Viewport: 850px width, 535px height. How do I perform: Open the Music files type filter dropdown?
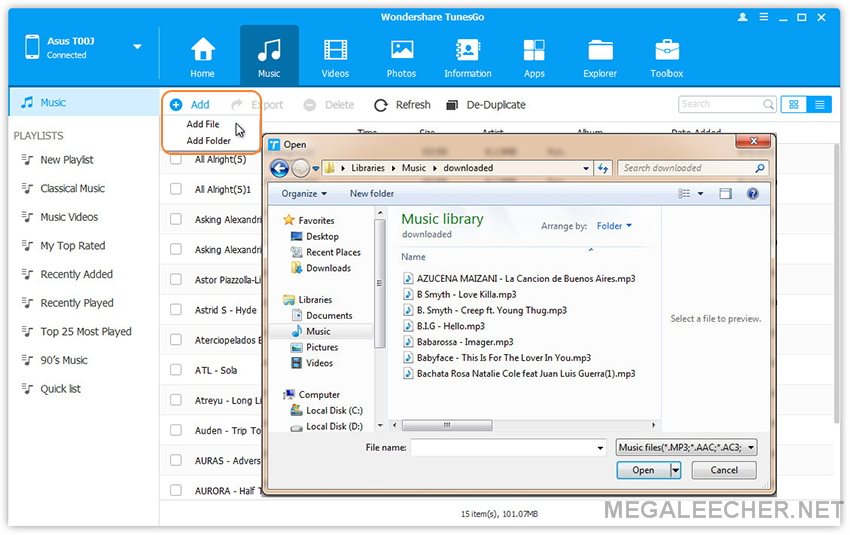[x=687, y=448]
